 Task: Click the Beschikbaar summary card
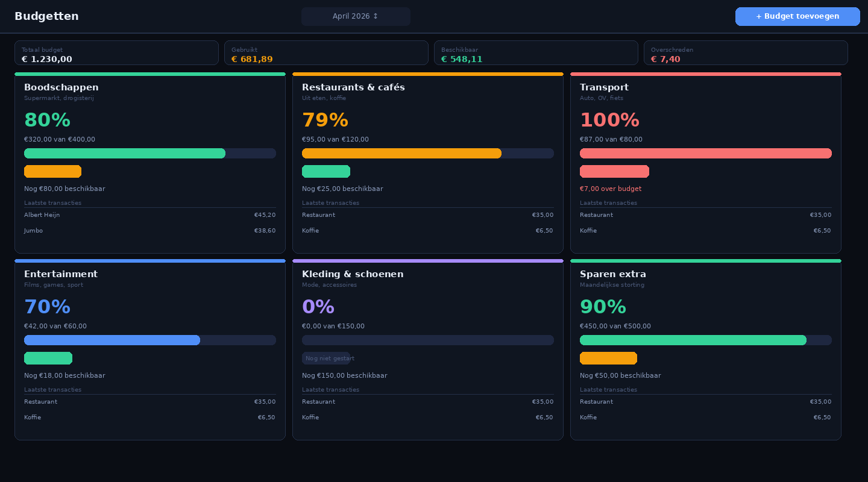click(x=536, y=53)
